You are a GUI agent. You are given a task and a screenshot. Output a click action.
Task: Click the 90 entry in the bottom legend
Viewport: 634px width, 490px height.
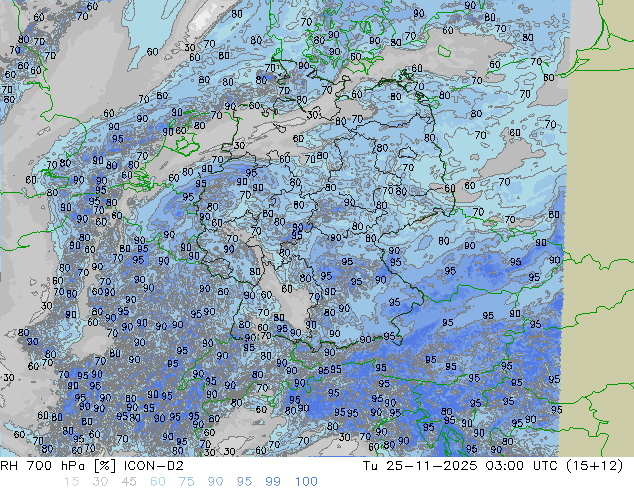click(215, 482)
